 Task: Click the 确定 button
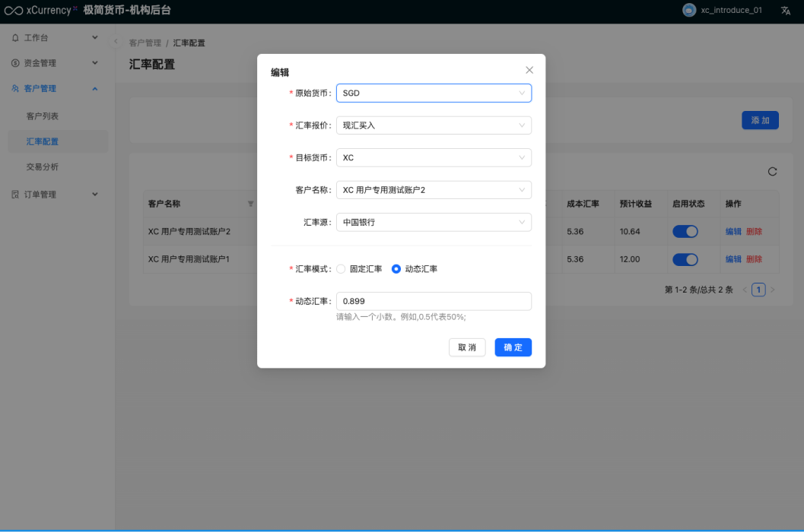click(x=513, y=347)
